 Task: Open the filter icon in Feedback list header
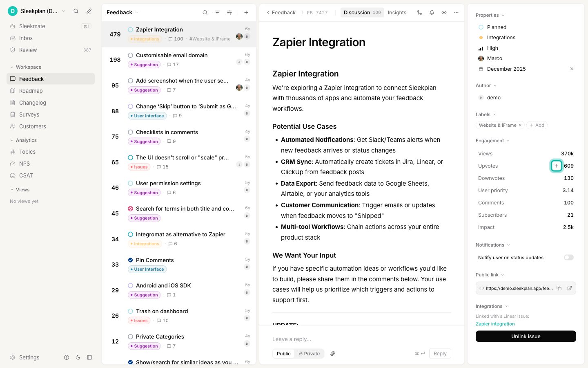(217, 13)
